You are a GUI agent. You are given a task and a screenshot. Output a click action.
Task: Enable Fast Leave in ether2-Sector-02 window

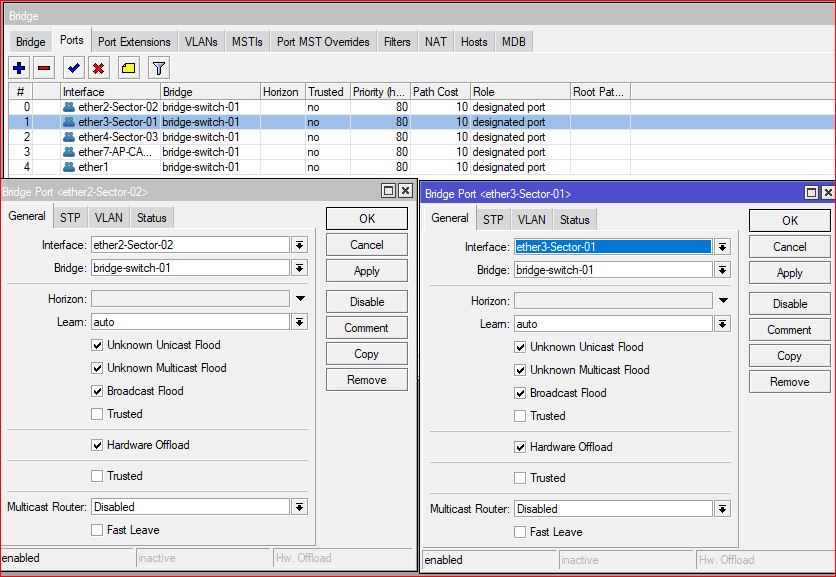click(x=97, y=530)
